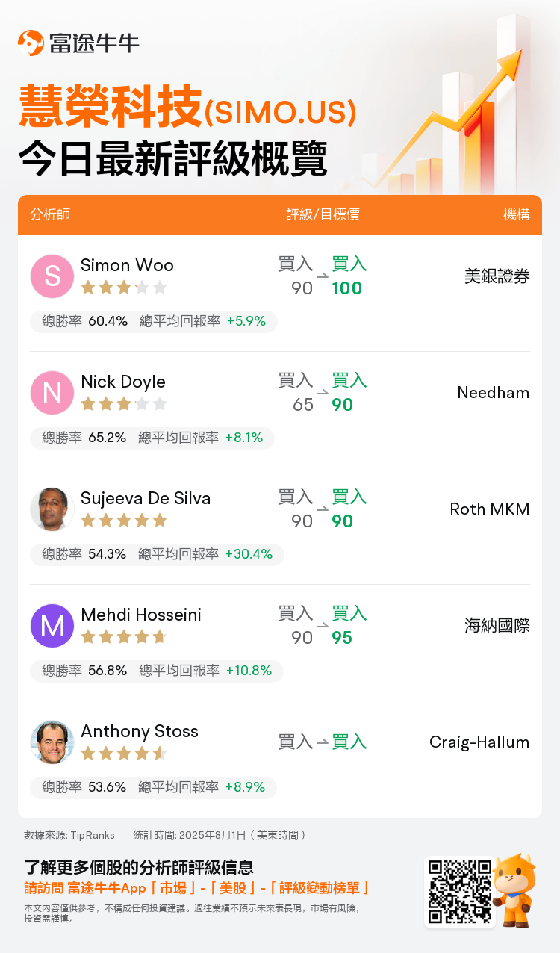
Task: Click the Futu Niuniu logo icon
Action: [31, 43]
